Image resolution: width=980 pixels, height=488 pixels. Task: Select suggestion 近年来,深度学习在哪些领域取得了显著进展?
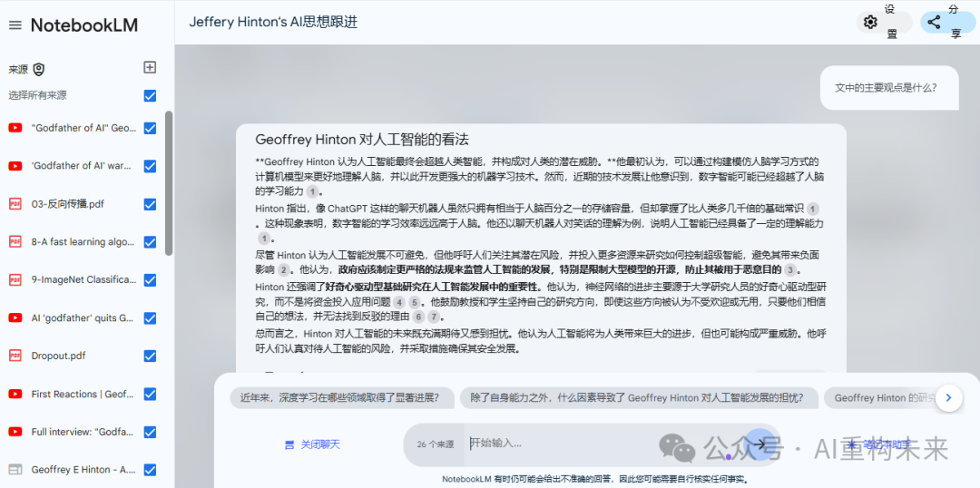pyautogui.click(x=340, y=397)
